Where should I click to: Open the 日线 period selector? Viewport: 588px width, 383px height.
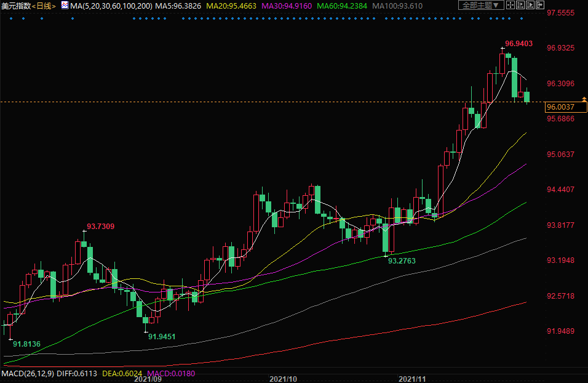(44, 6)
